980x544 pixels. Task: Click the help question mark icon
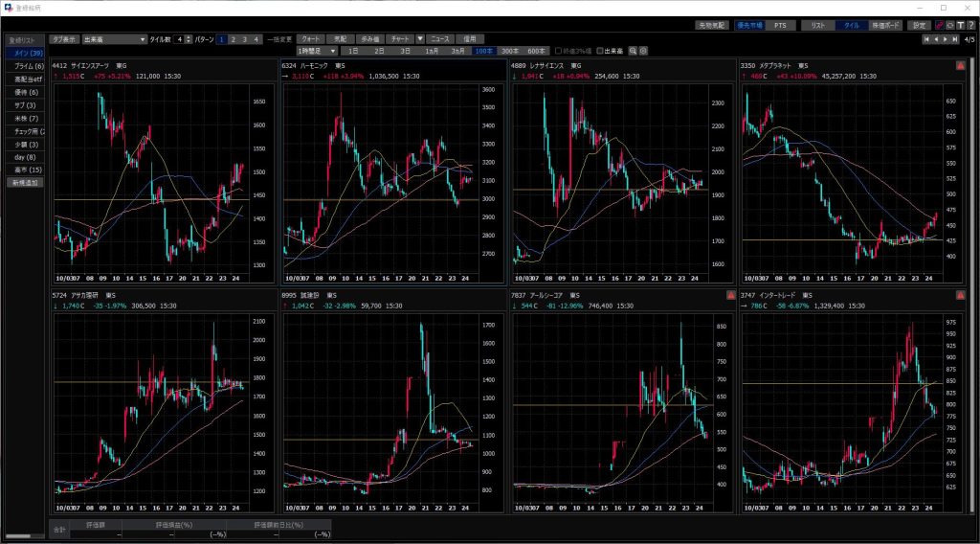pyautogui.click(x=970, y=25)
